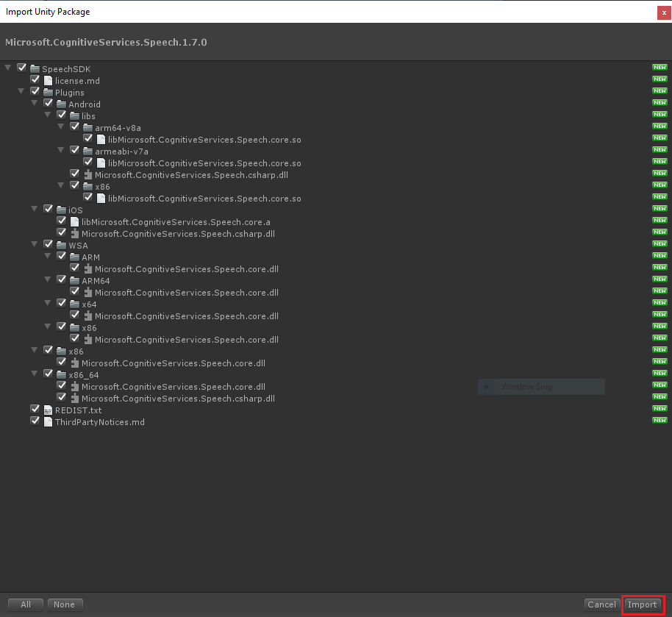
Task: Click the armeabi-v7a folder icon
Action: [87, 151]
